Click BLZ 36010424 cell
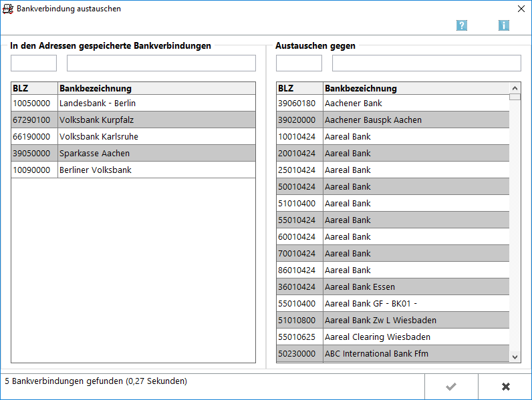This screenshot has height=400, width=532. 299,286
